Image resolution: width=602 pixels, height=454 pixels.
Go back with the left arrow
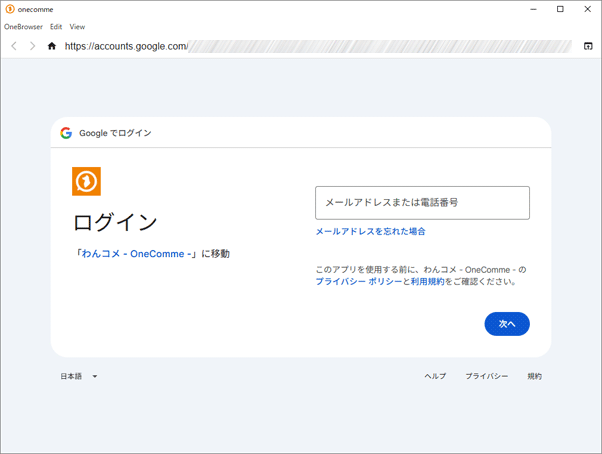14,46
